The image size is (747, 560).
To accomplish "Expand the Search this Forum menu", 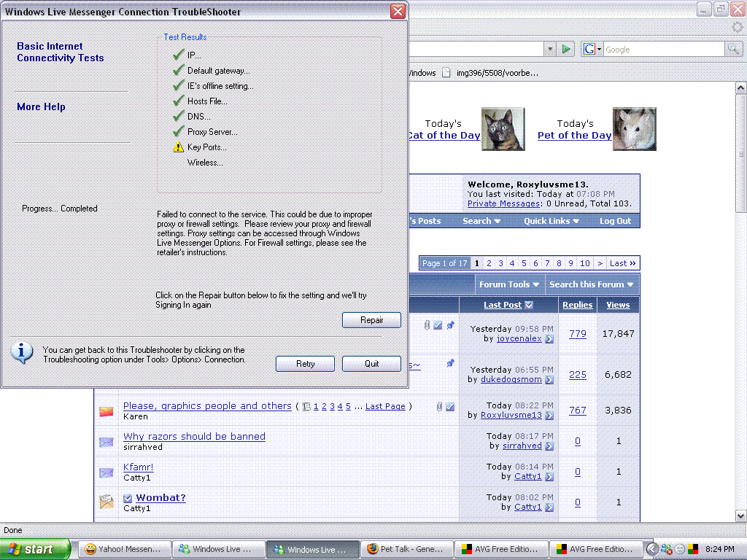I will pos(591,284).
